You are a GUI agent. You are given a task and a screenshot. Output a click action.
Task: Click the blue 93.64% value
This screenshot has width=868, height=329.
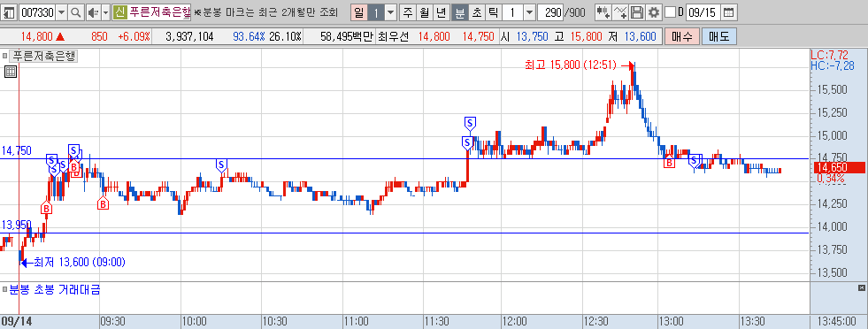point(250,37)
